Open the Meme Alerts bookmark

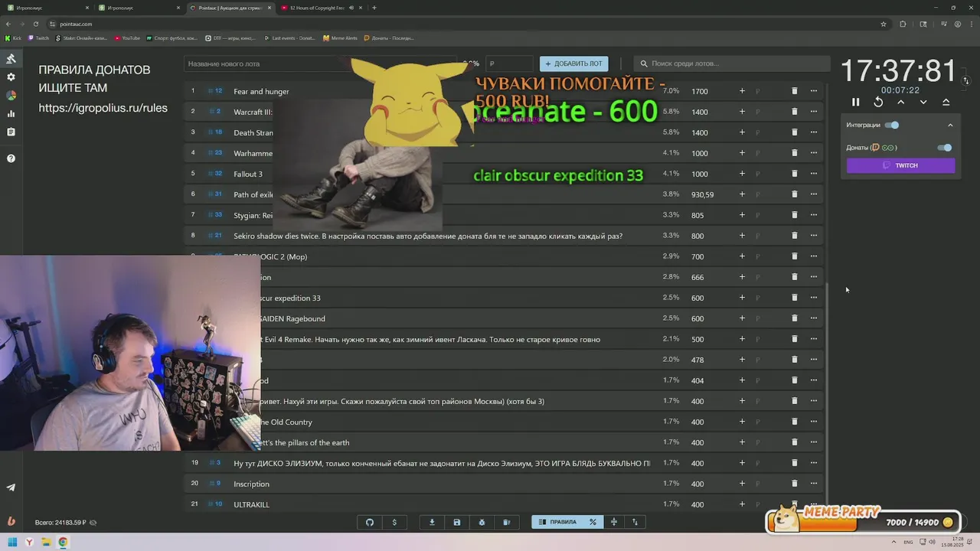coord(340,37)
